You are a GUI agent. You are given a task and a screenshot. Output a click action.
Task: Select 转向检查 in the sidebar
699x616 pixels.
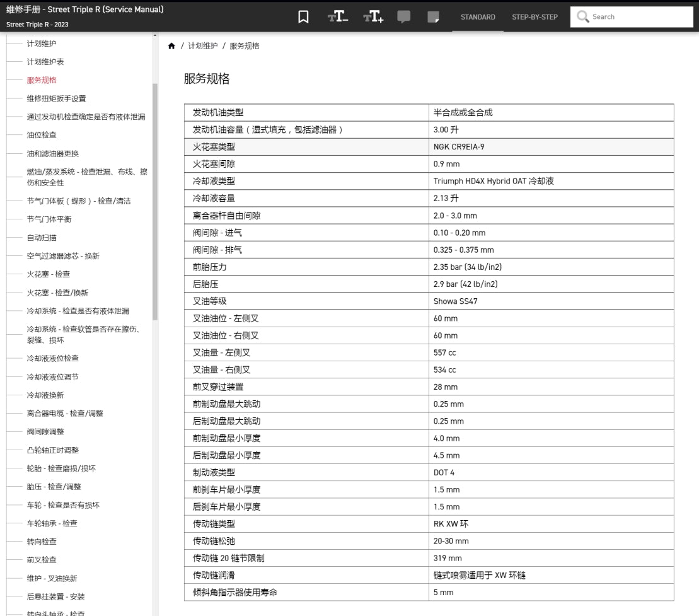pos(42,542)
